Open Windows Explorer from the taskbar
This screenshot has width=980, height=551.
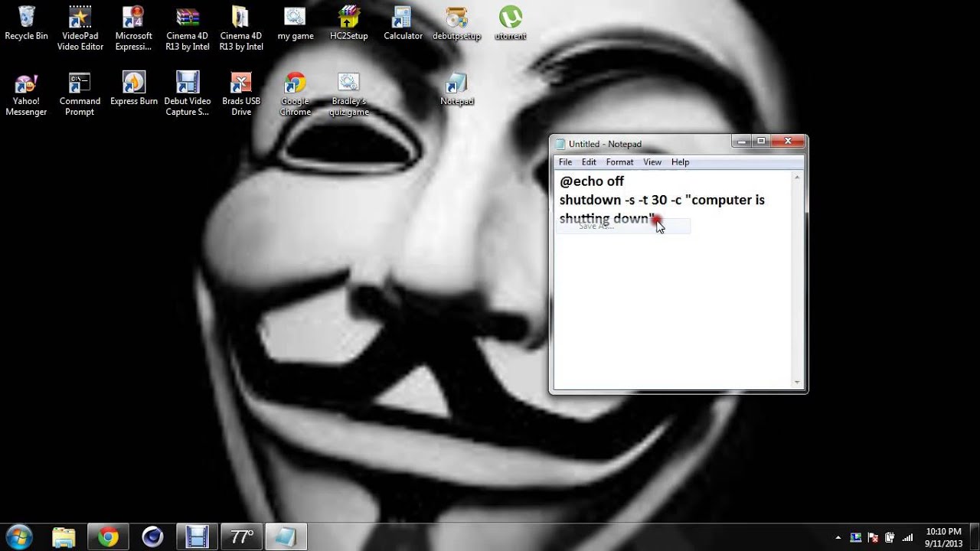tap(64, 537)
